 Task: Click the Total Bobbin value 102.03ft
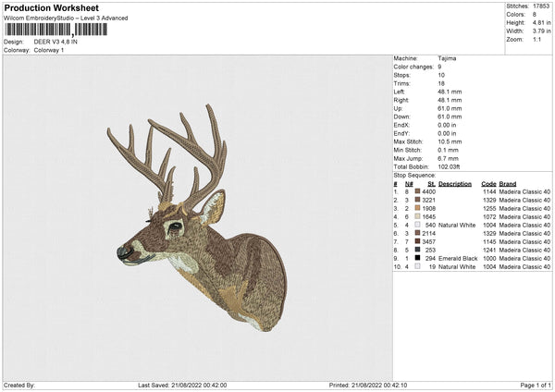(x=451, y=165)
